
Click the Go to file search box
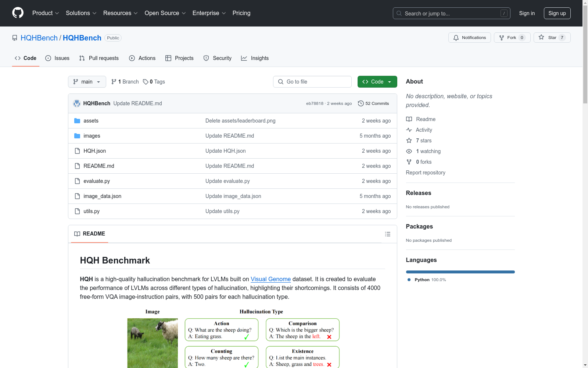312,82
